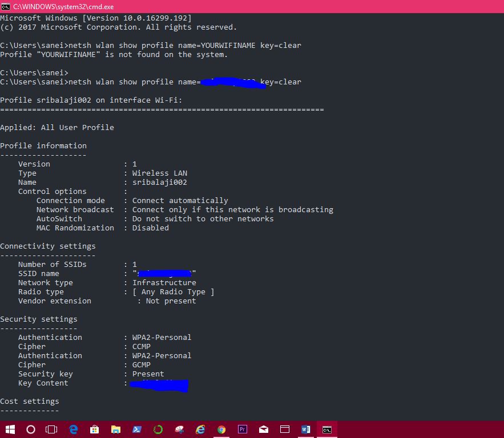The width and height of the screenshot is (504, 438).
Task: Open the Mail app
Action: (x=263, y=429)
